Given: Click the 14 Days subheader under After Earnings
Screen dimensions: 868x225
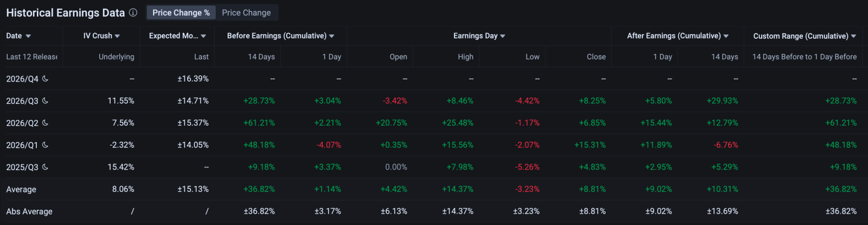Looking at the screenshot, I should [x=725, y=57].
